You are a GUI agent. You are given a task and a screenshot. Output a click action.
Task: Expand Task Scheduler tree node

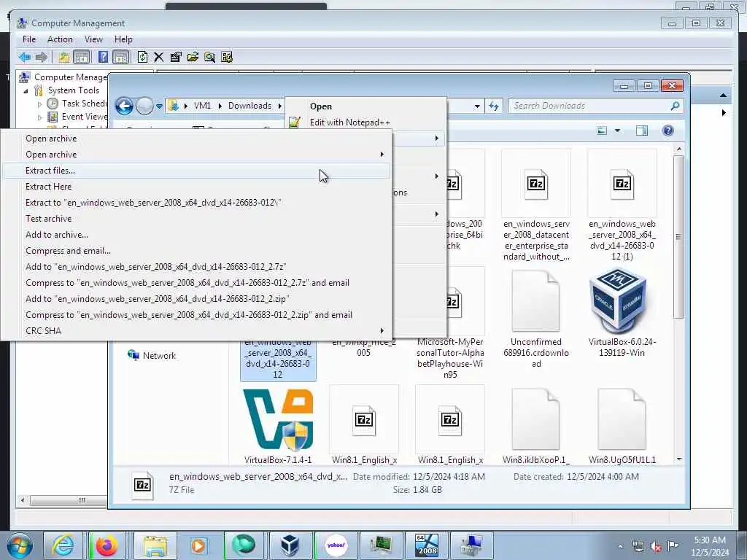pos(39,104)
